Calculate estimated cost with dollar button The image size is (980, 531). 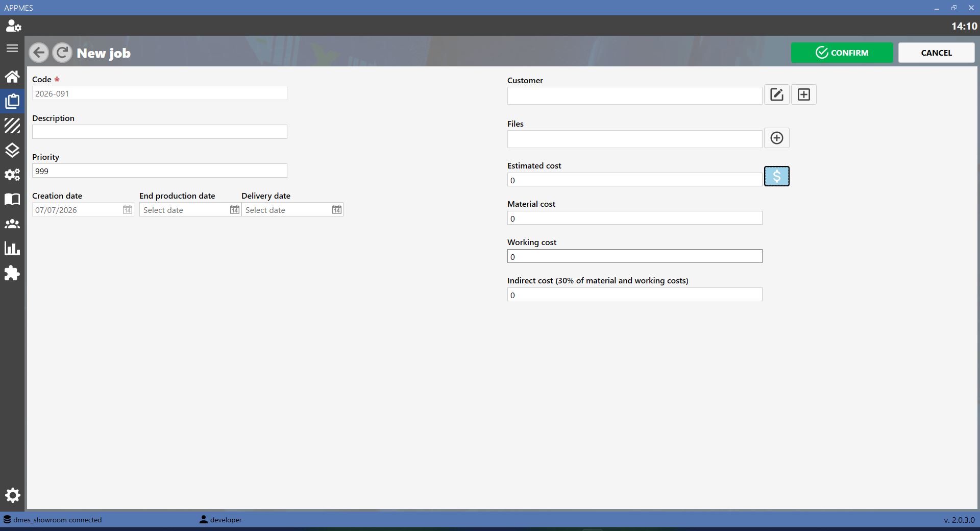tap(777, 176)
